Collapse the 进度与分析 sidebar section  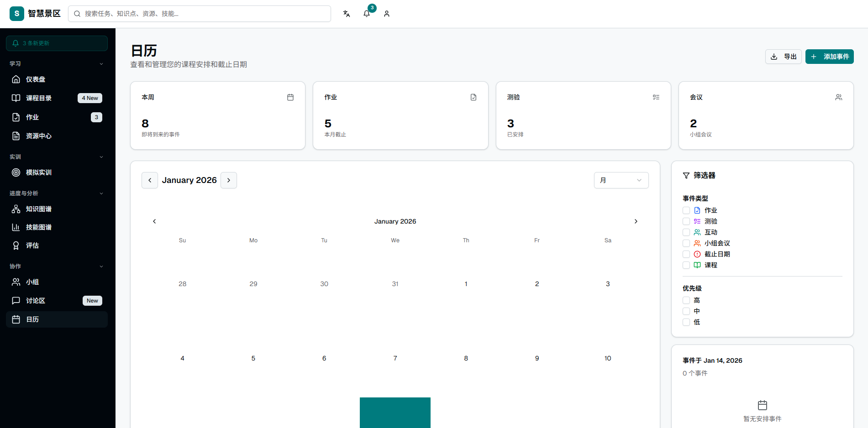click(101, 193)
